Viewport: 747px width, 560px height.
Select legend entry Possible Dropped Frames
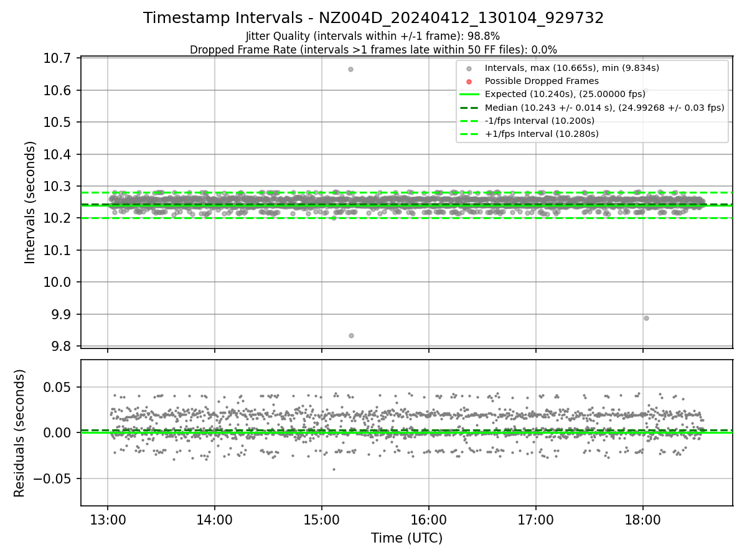(542, 81)
